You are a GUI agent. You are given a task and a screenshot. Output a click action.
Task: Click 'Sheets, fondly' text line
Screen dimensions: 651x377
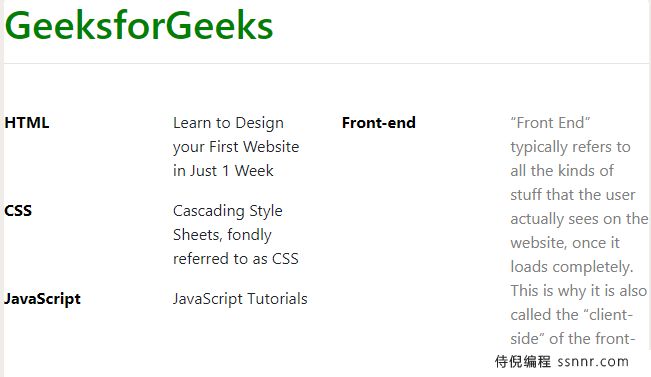tap(222, 235)
